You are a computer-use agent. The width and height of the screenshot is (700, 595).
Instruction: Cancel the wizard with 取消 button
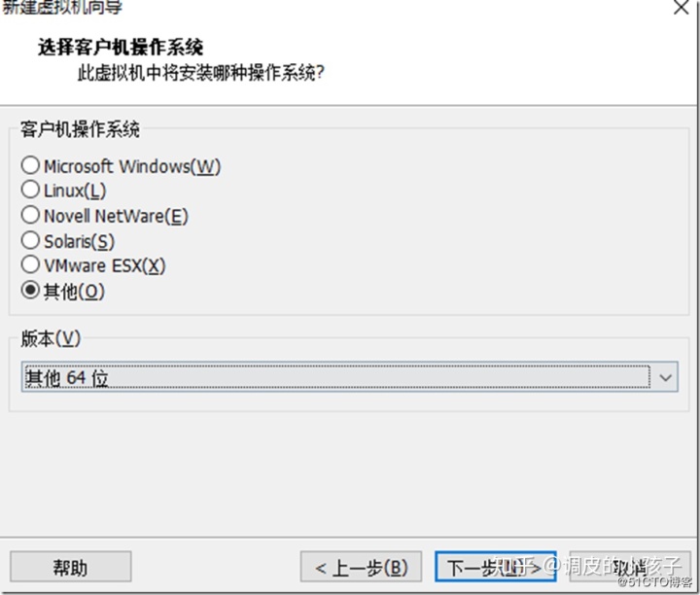[630, 567]
